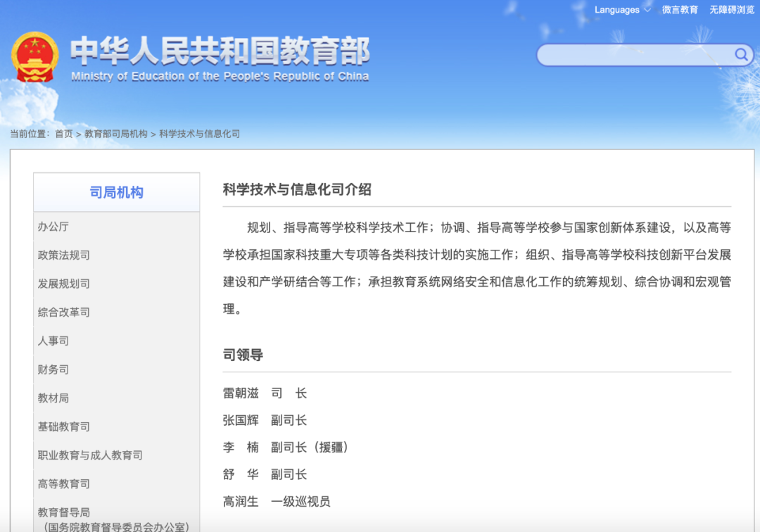The image size is (760, 532).
Task: Open 教材局 in the sidebar
Action: pos(53,398)
